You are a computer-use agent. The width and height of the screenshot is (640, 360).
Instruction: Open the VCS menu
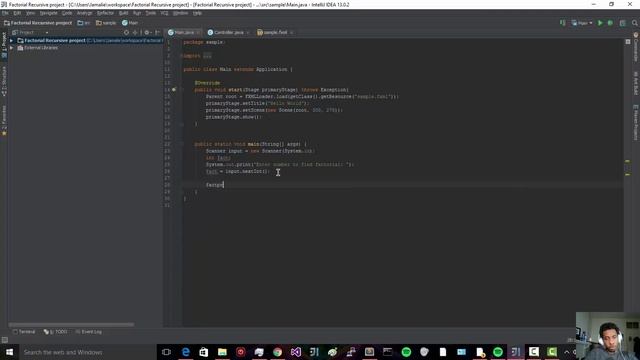click(164, 13)
